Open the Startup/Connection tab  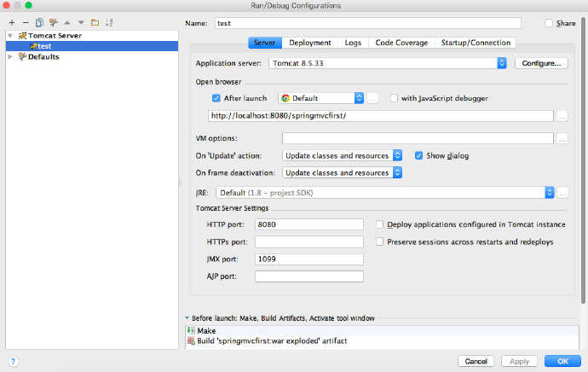476,43
